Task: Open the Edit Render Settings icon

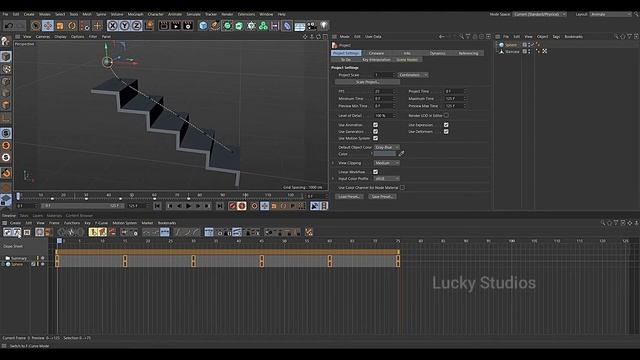Action: click(x=188, y=26)
